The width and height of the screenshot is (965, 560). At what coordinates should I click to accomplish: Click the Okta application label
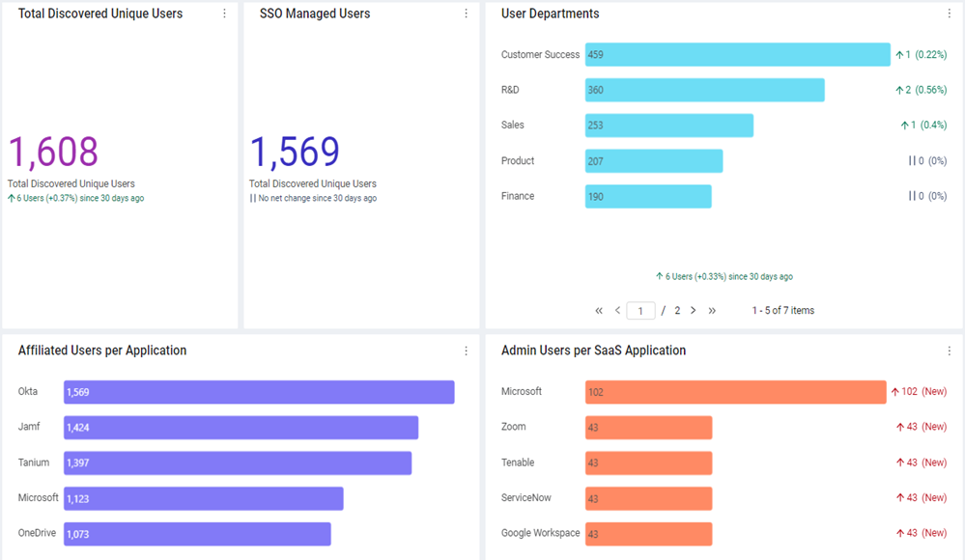[x=28, y=391]
